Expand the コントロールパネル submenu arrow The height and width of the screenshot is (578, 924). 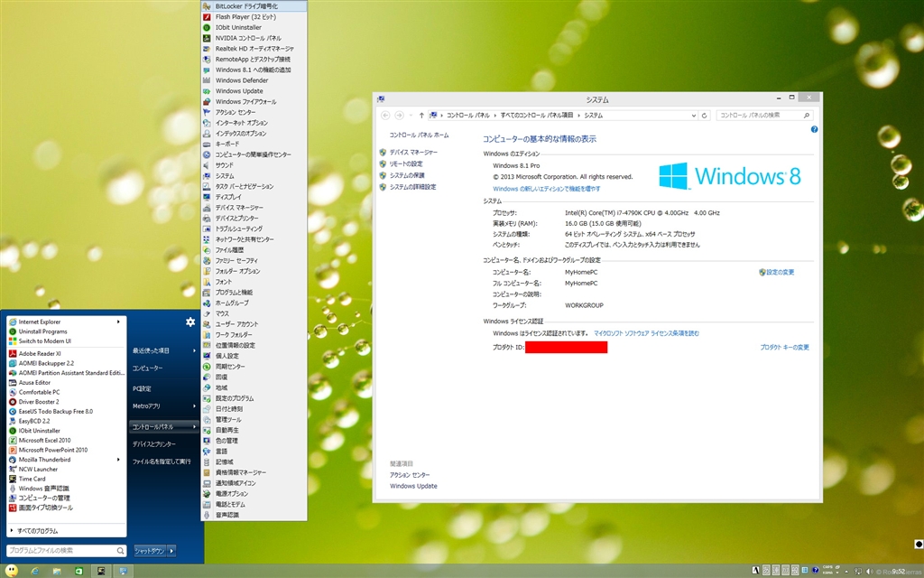pos(195,426)
